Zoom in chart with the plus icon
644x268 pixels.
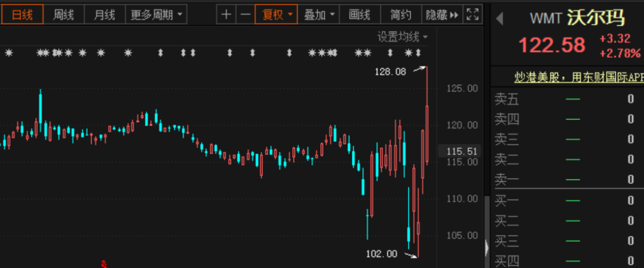click(226, 15)
